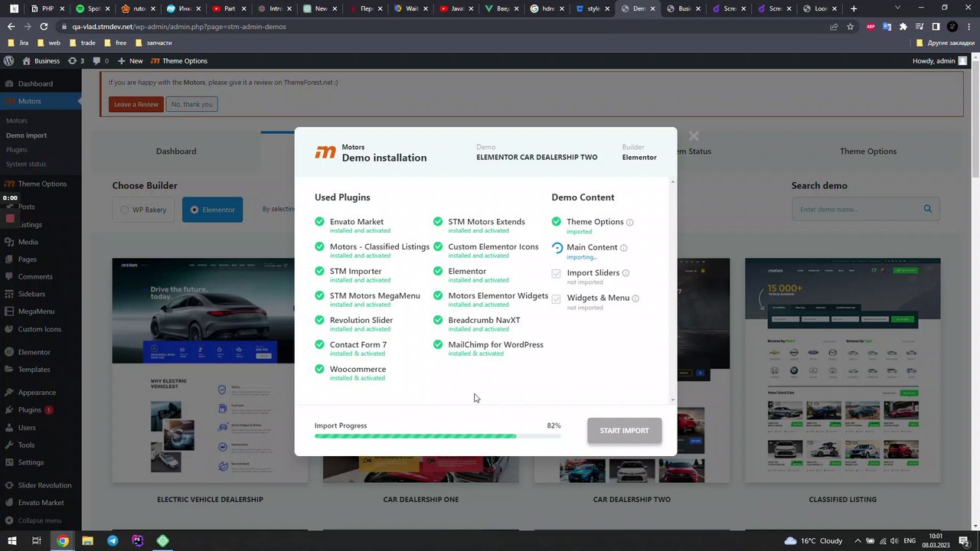Open System status submenu link
Image resolution: width=980 pixels, height=551 pixels.
(26, 164)
